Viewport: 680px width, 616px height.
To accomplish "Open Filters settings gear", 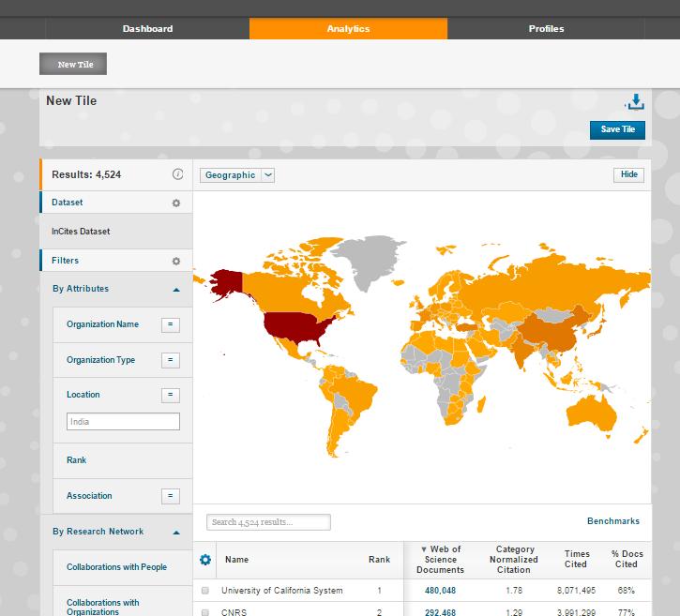I will pos(176,261).
